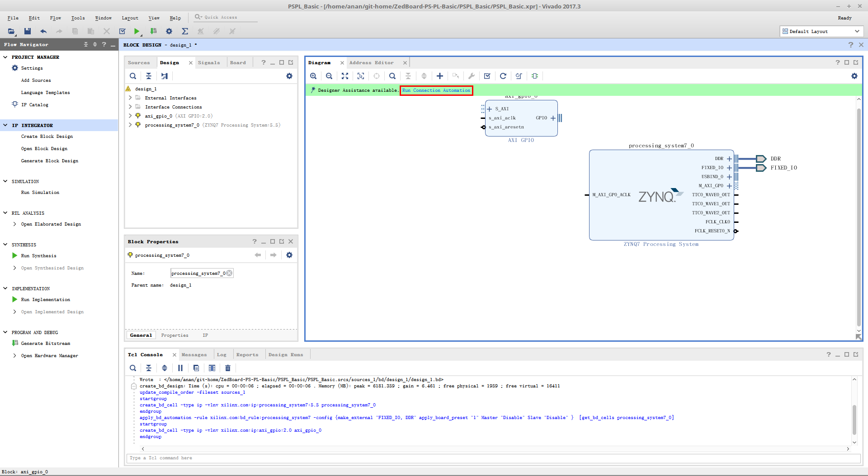Screen dimensions: 868x476
Task: Click the Optimize Routing icon in diagram toolbar
Action: (519, 76)
